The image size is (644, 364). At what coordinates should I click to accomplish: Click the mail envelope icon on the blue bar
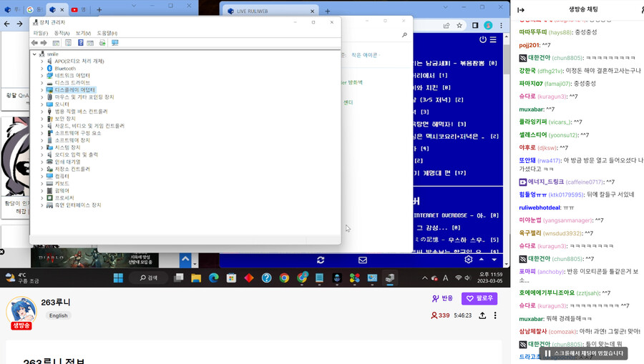coord(363,260)
